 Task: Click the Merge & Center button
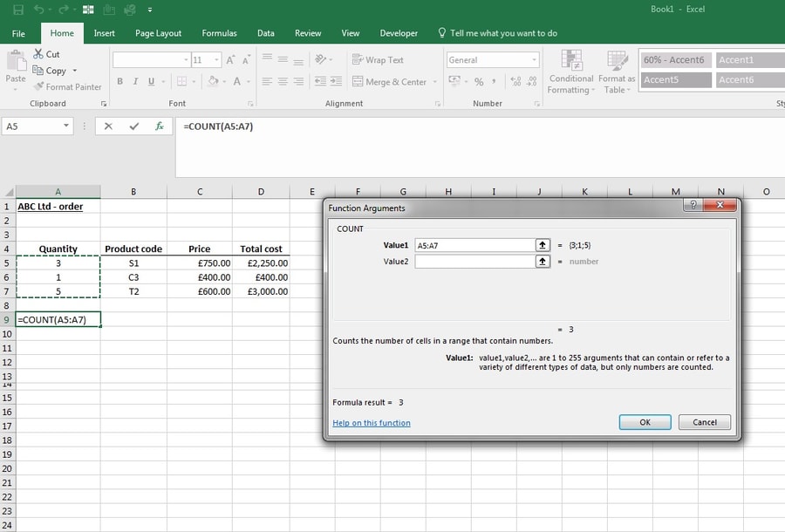[390, 82]
